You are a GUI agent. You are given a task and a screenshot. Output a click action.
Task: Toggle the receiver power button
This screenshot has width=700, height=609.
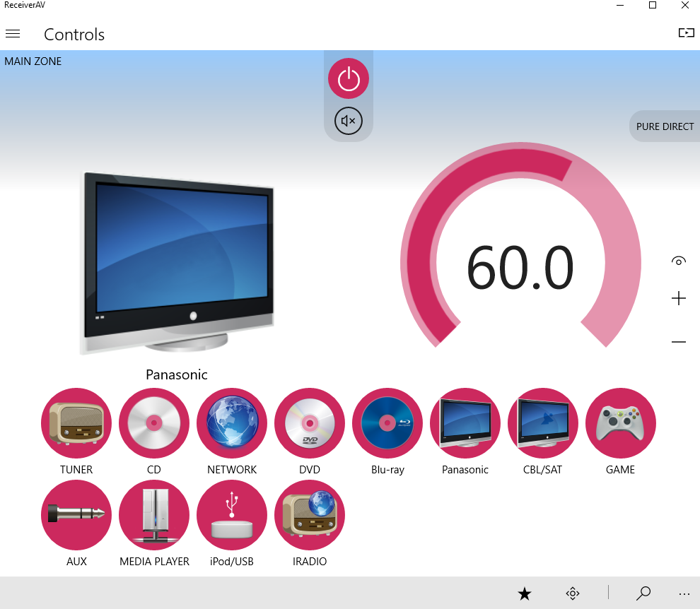(349, 78)
